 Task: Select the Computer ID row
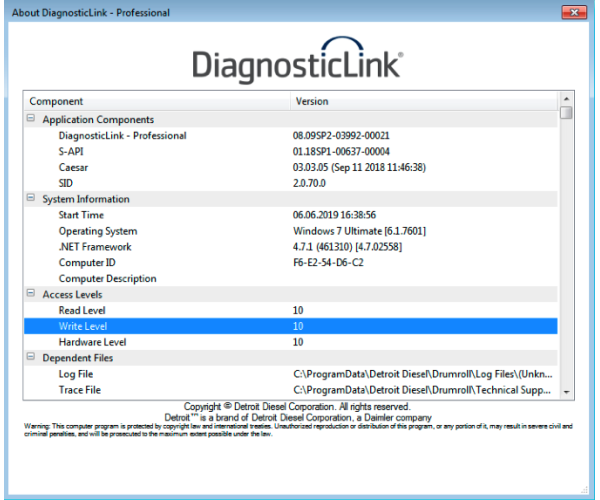[291, 263]
